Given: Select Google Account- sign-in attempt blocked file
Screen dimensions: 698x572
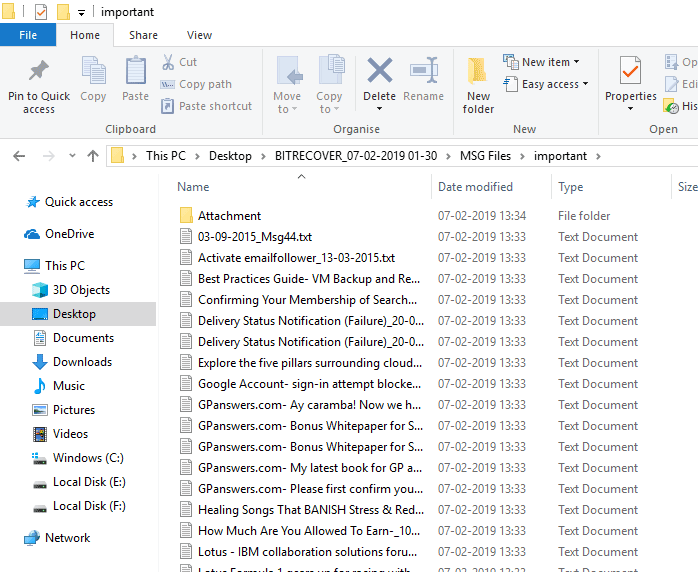Looking at the screenshot, I should coord(309,384).
